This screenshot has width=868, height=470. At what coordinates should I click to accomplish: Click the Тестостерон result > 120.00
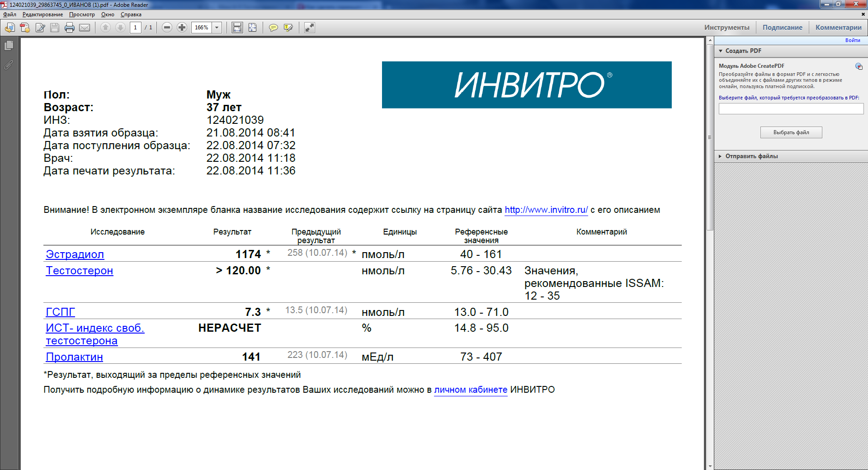pyautogui.click(x=238, y=271)
